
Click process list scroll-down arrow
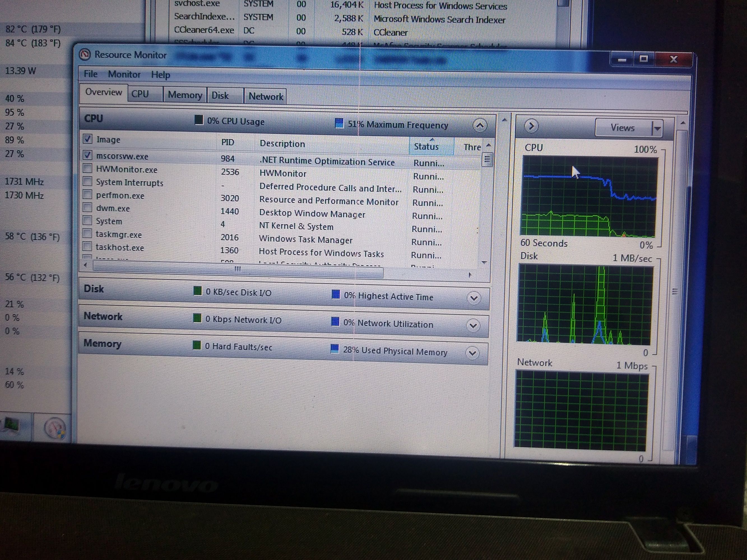(484, 263)
